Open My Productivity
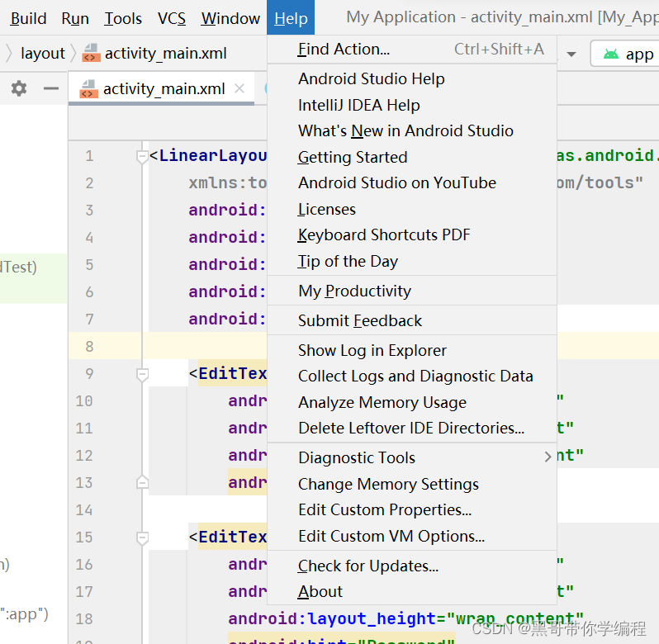 coord(412,291)
